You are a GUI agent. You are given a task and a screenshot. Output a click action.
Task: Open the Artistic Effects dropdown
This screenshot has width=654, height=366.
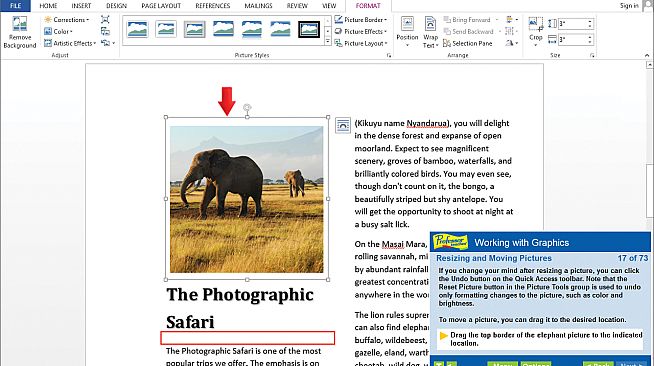(70, 43)
